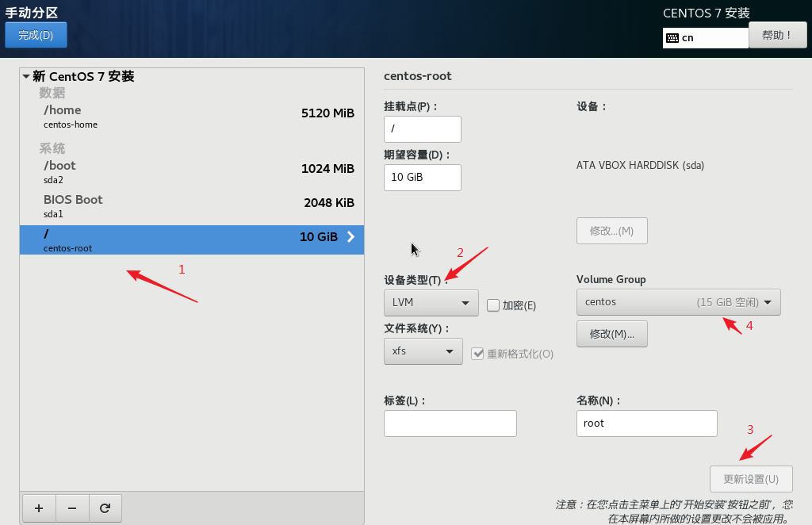Image resolution: width=812 pixels, height=525 pixels.
Task: Click the 期望容量 field showing 10 GiB
Action: pos(422,178)
